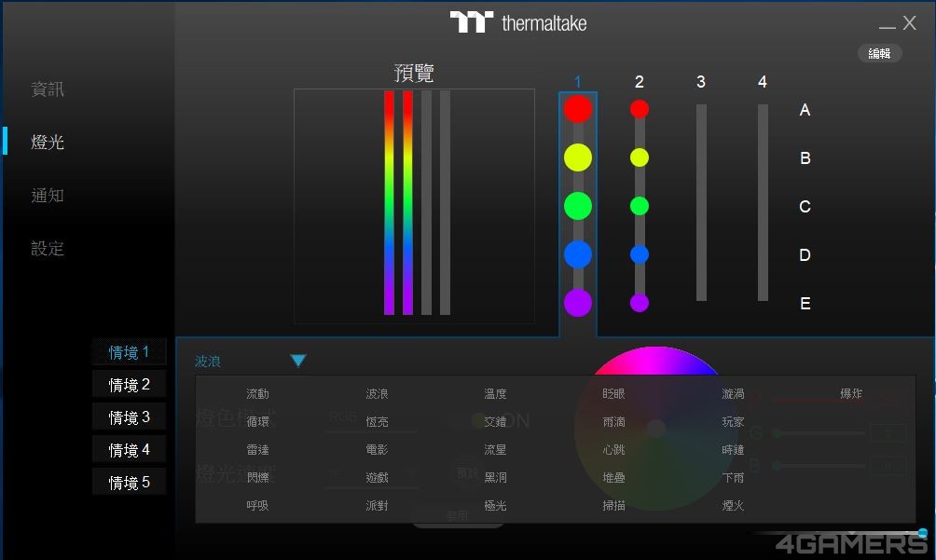Click the empty gray strip under column 4
This screenshot has height=560, width=936.
(763, 203)
